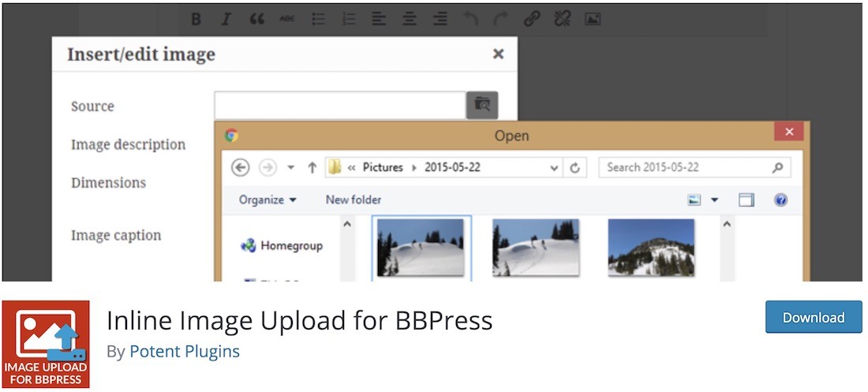Change view with the thumbnails view icon

(x=694, y=200)
